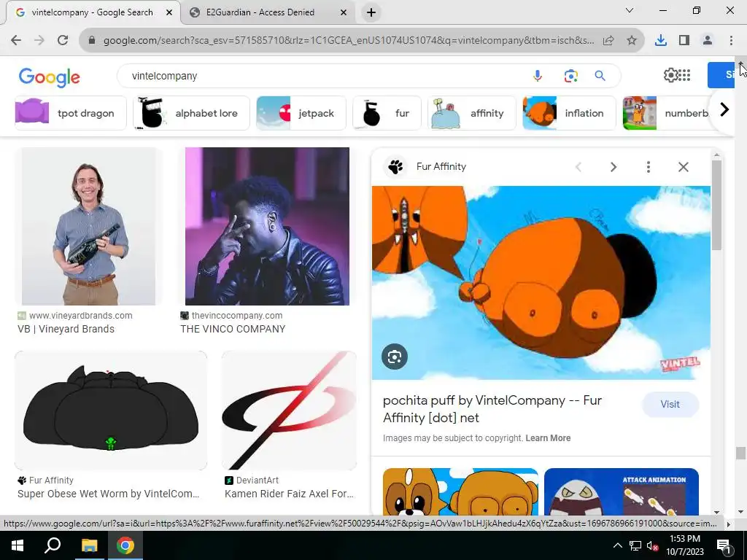The image size is (747, 560).
Task: Close the vintelcompany search tab
Action: [169, 13]
